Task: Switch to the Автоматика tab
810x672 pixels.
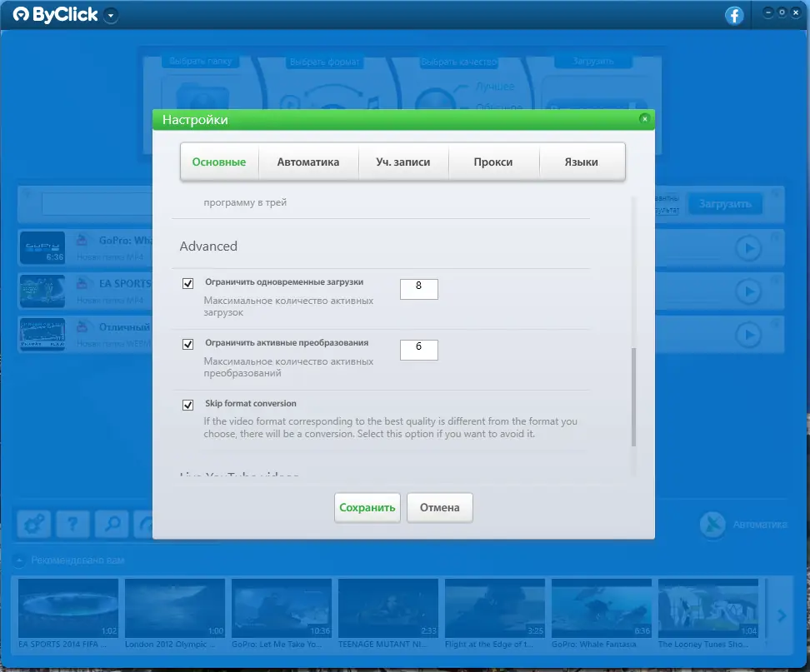Action: pyautogui.click(x=307, y=162)
